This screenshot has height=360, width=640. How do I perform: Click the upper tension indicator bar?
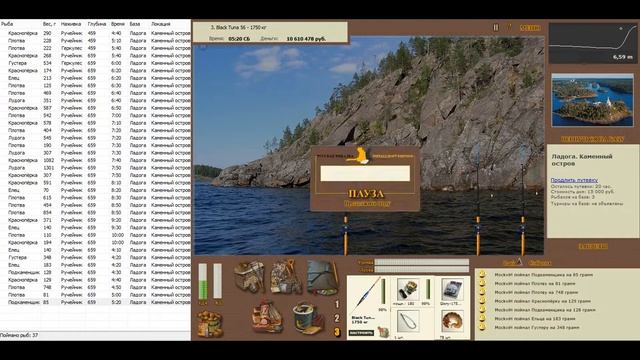tap(422, 262)
